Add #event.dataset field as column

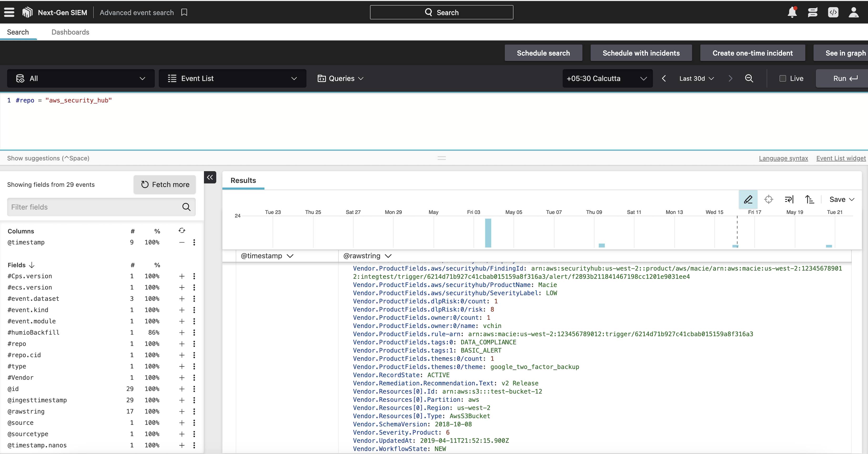pyautogui.click(x=181, y=299)
